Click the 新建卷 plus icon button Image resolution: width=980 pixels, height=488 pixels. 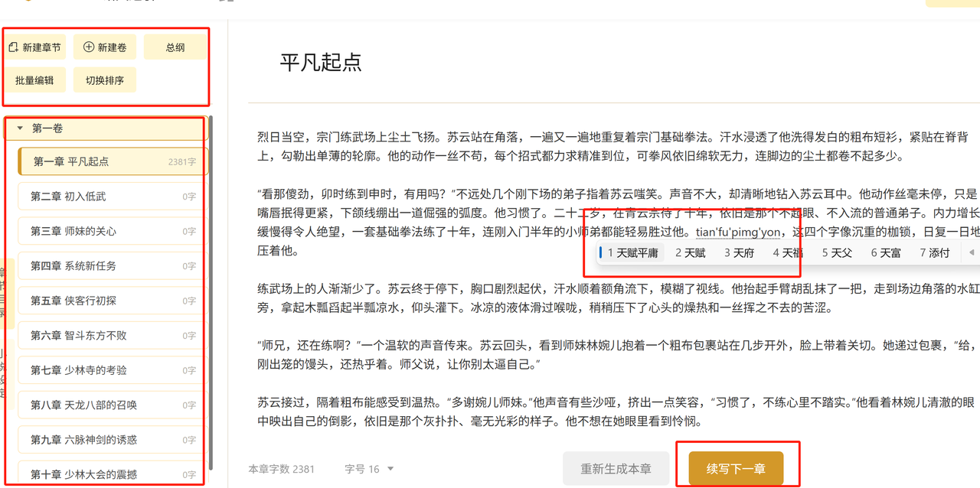pyautogui.click(x=105, y=47)
